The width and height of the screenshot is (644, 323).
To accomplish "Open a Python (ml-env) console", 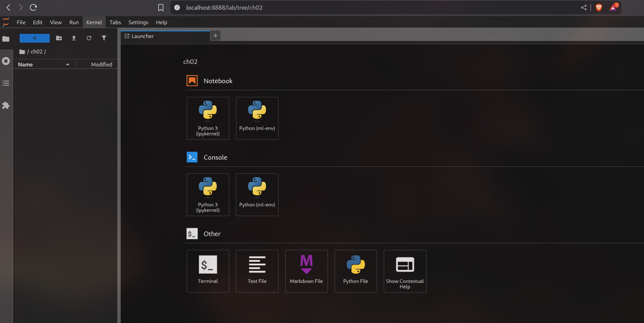I will (257, 194).
